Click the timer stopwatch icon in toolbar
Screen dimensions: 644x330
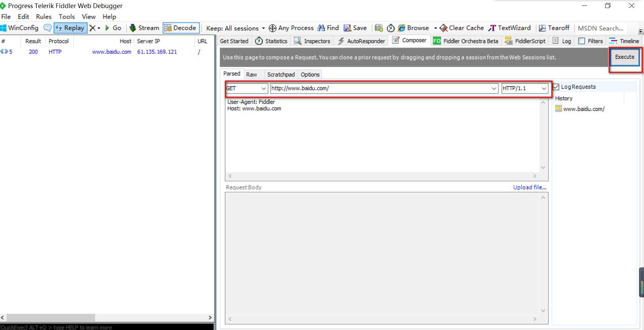coord(391,28)
